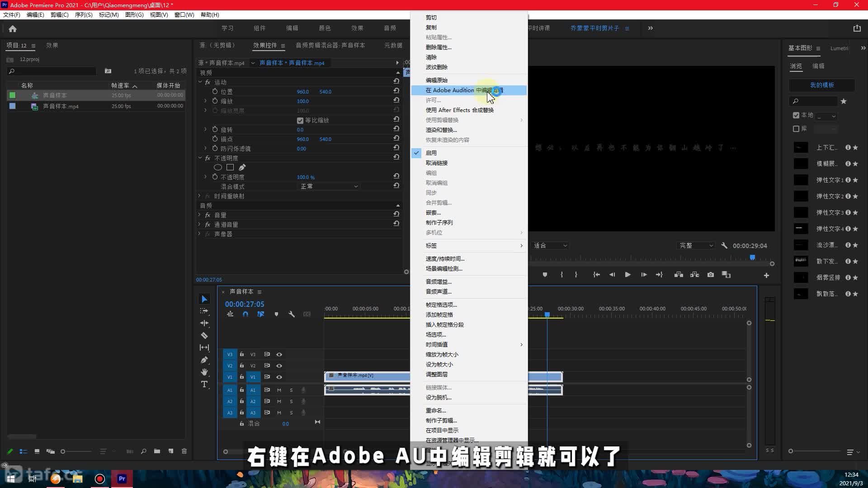Image resolution: width=868 pixels, height=488 pixels.
Task: Add a marker in the timeline header
Action: pos(276,314)
